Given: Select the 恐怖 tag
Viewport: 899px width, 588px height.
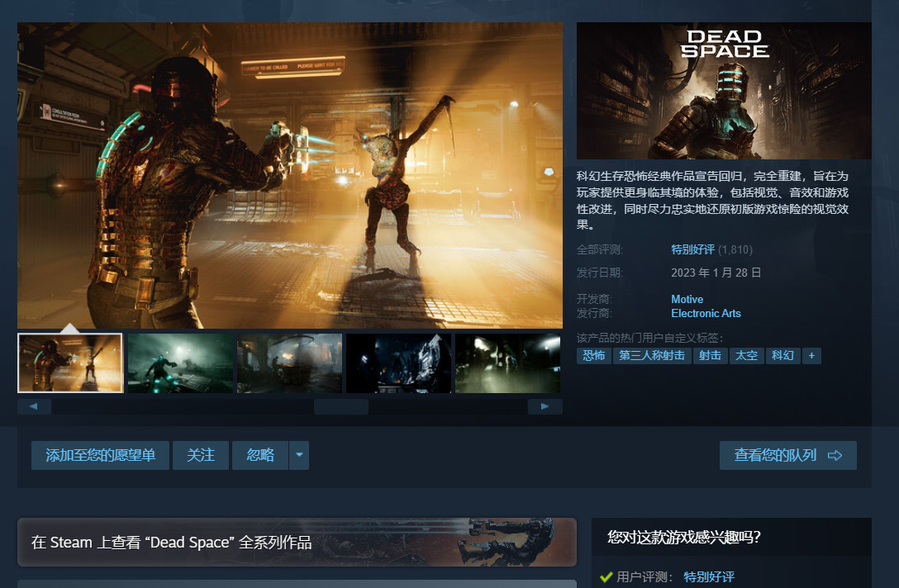Looking at the screenshot, I should pyautogui.click(x=593, y=355).
